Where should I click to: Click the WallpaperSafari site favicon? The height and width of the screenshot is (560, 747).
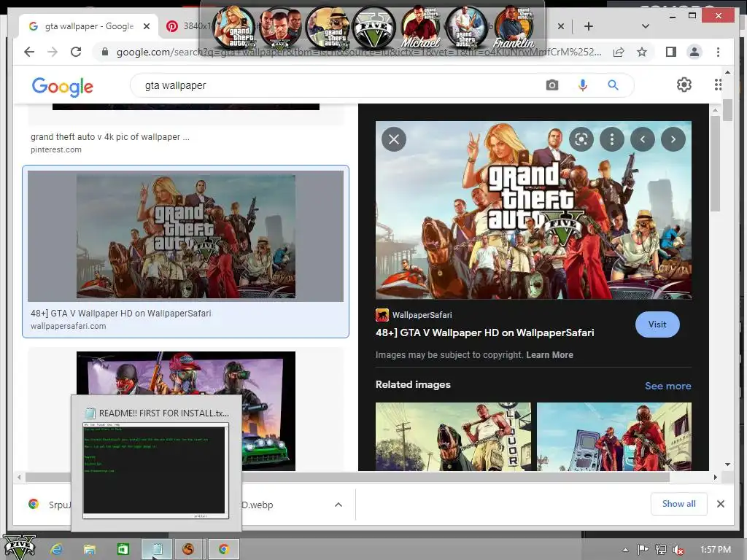point(382,315)
